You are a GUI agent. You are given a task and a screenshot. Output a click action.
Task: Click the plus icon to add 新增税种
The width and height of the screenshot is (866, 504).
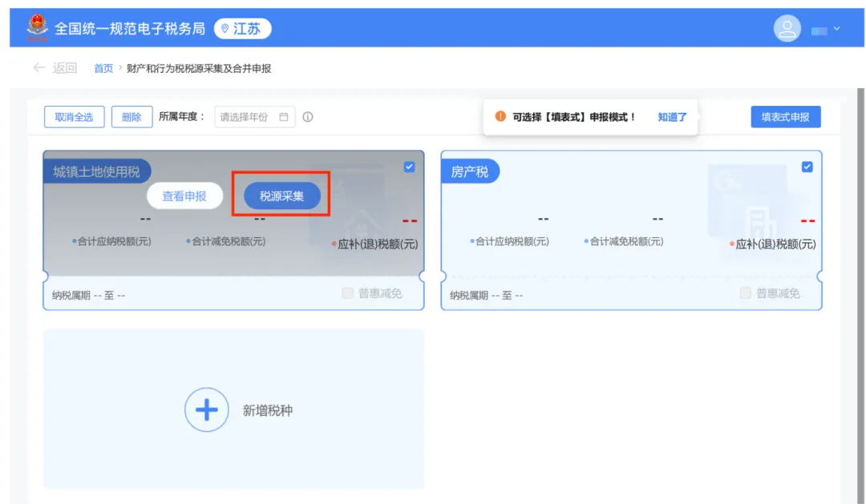click(x=207, y=409)
